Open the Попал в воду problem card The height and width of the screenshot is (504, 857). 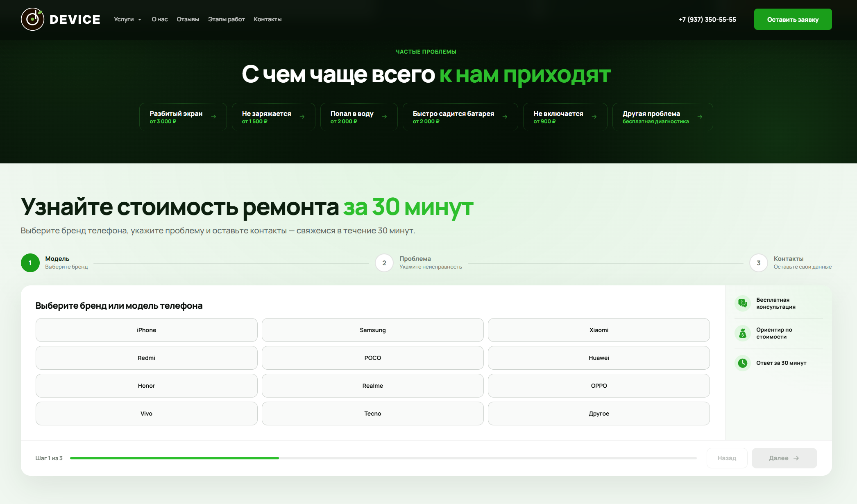[x=359, y=117]
